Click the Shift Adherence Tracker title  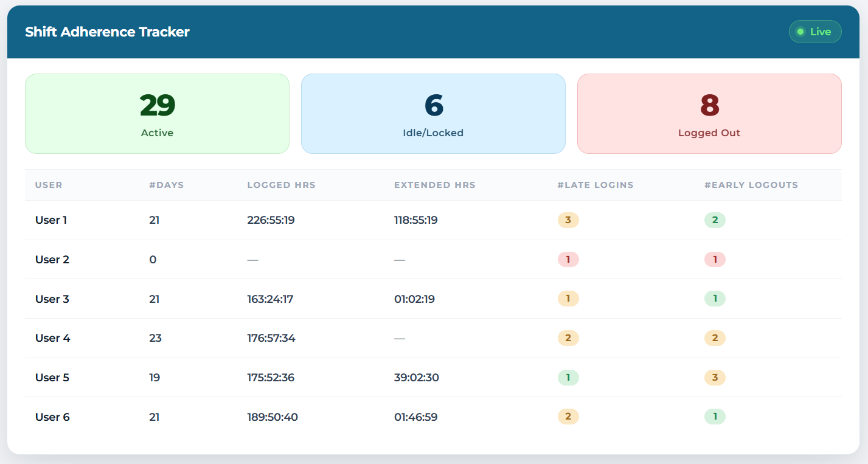pos(107,32)
